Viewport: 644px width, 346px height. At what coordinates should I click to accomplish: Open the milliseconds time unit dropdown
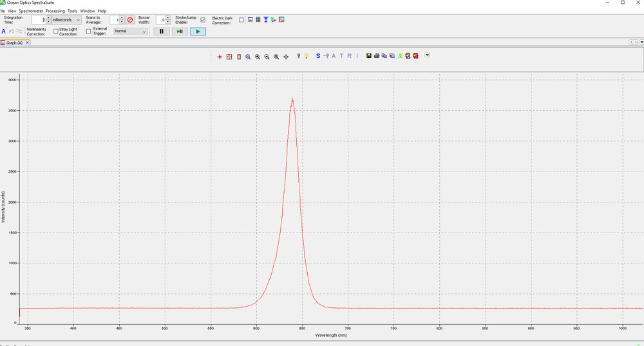point(66,20)
